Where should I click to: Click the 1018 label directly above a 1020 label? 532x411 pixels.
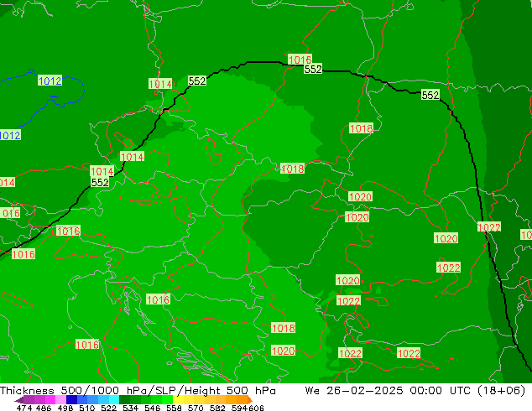tap(284, 328)
